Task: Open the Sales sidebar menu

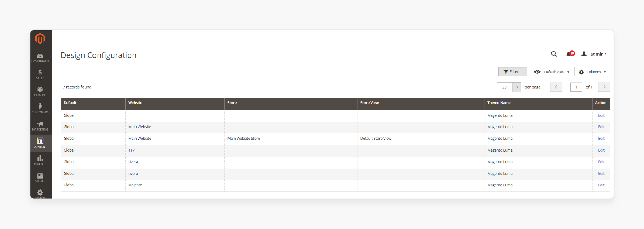Action: click(x=40, y=74)
